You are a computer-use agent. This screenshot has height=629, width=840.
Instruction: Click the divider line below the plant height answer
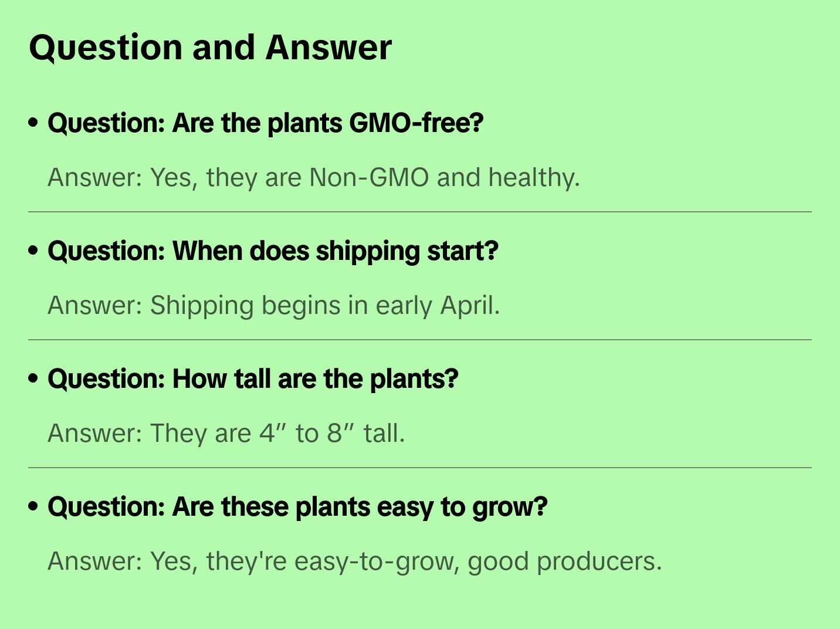[x=420, y=468]
